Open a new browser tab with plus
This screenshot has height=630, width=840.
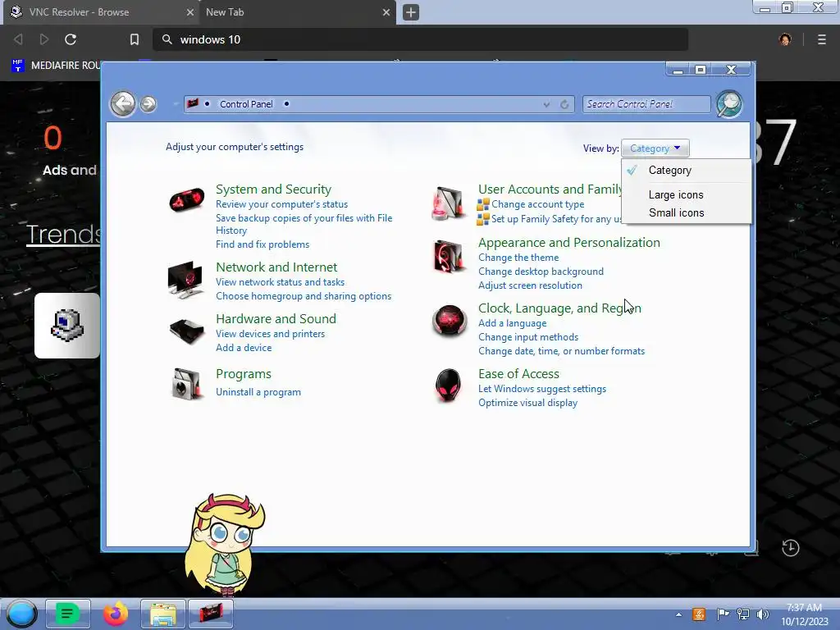(411, 11)
